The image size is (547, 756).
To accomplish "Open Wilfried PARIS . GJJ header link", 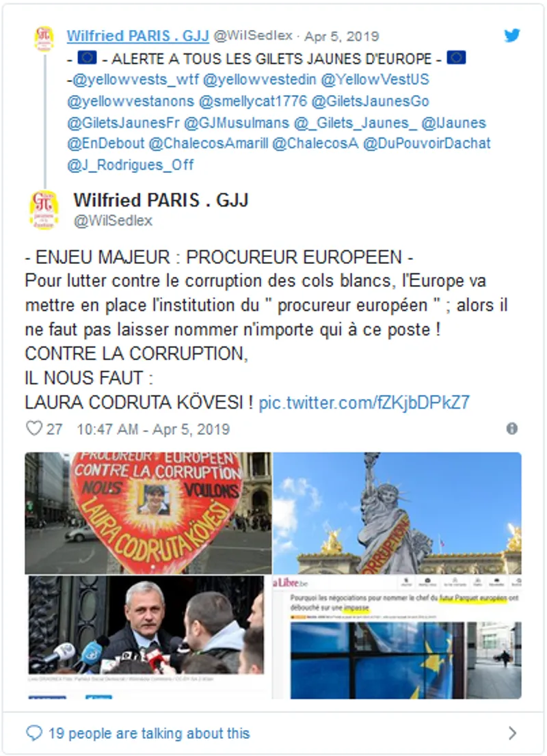I will click(x=138, y=36).
